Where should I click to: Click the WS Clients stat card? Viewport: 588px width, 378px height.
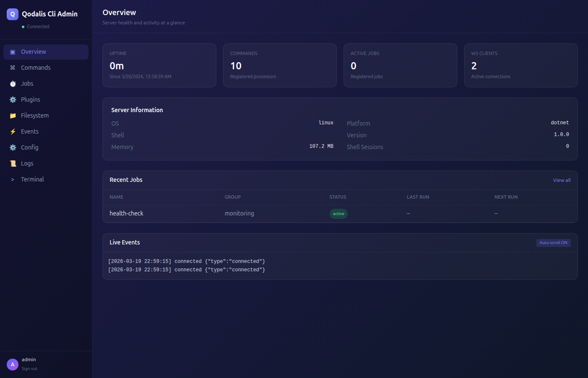click(x=521, y=65)
